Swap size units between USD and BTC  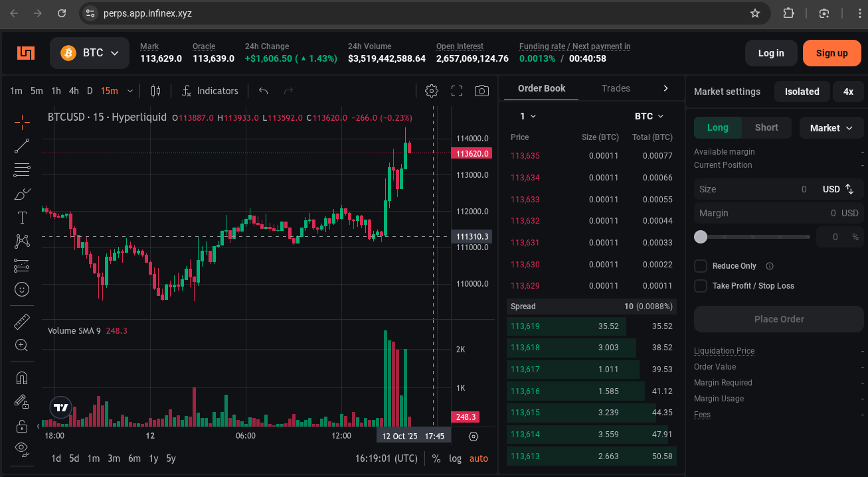(849, 189)
